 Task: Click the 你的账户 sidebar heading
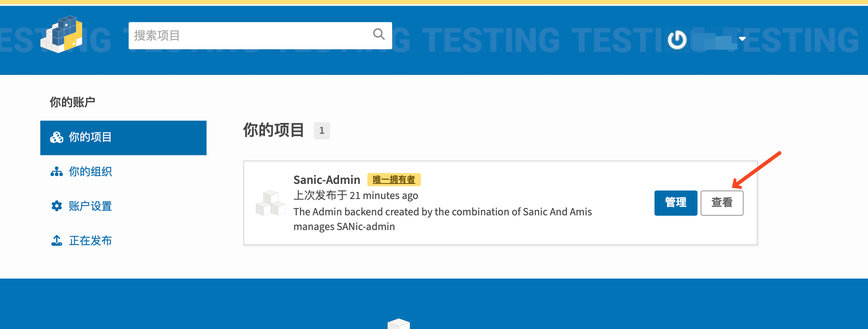[x=72, y=102]
